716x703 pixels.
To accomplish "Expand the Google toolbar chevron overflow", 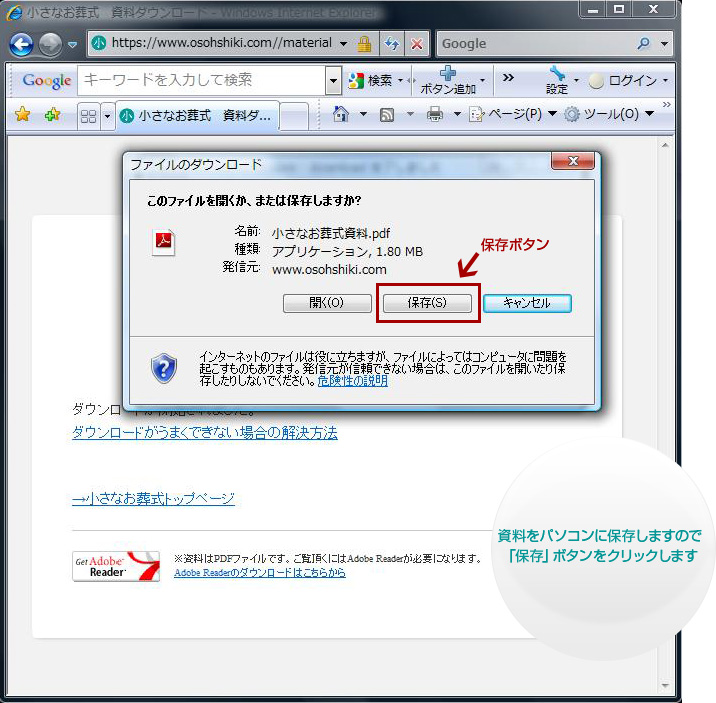I will point(508,78).
